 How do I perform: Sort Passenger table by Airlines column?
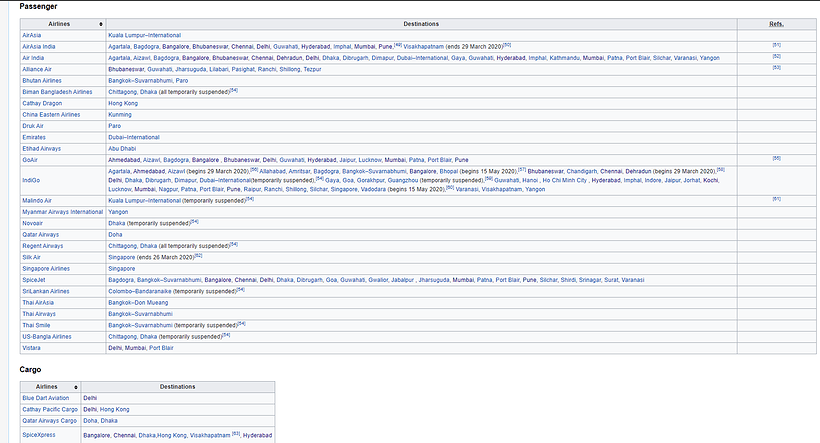pyautogui.click(x=100, y=24)
